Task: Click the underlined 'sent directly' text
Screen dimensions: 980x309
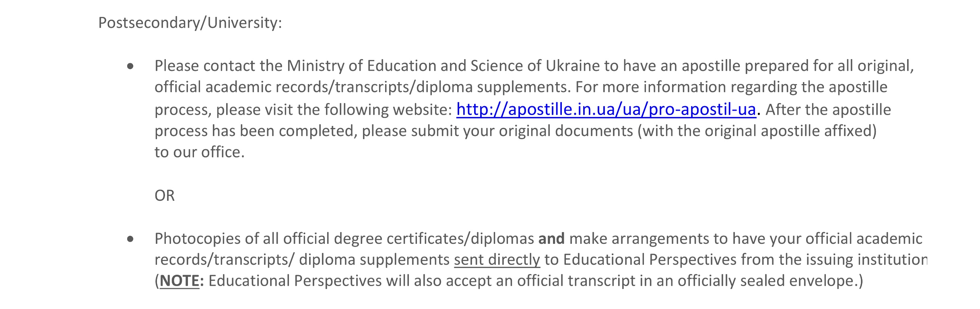Action: click(x=497, y=260)
